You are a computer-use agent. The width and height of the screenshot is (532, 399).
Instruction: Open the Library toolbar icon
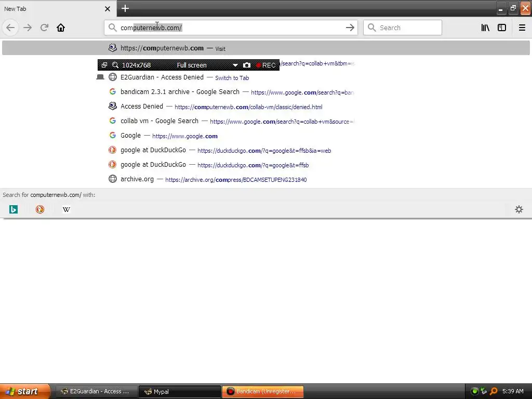click(x=485, y=28)
